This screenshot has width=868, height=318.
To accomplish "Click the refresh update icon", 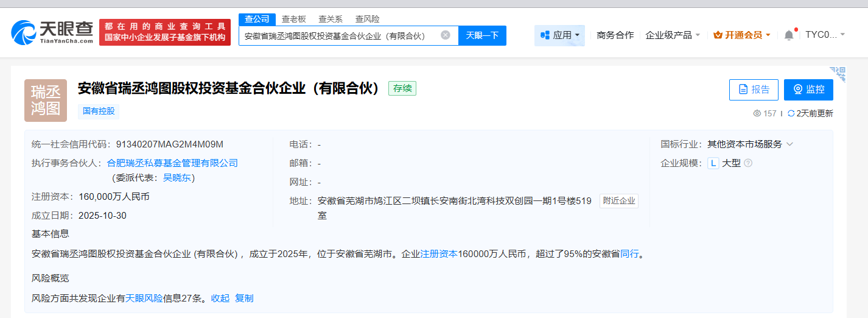I will [791, 113].
